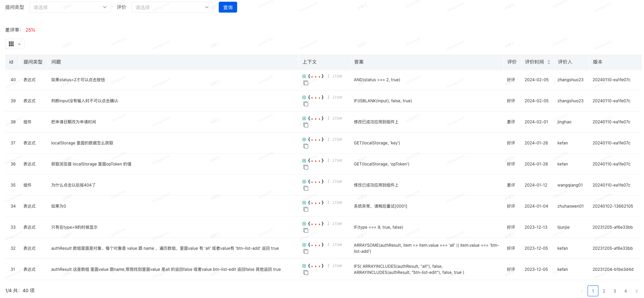The width and height of the screenshot is (644, 298).
Task: Expand context JSON tree for row 38
Action: click(304, 118)
